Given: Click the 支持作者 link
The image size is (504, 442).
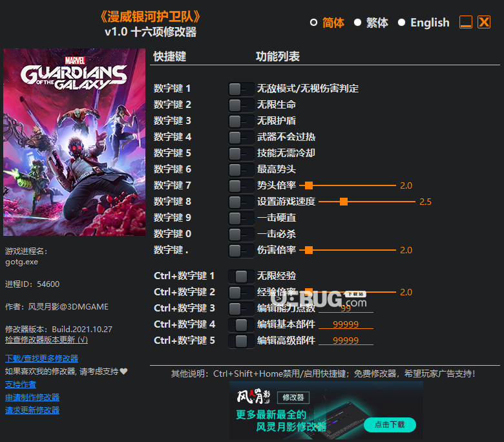Looking at the screenshot, I should coord(21,384).
